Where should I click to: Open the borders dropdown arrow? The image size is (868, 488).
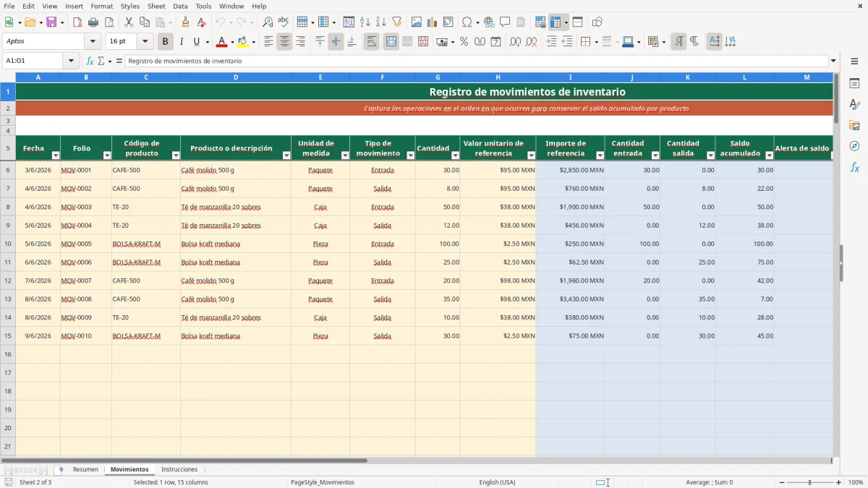pos(595,42)
